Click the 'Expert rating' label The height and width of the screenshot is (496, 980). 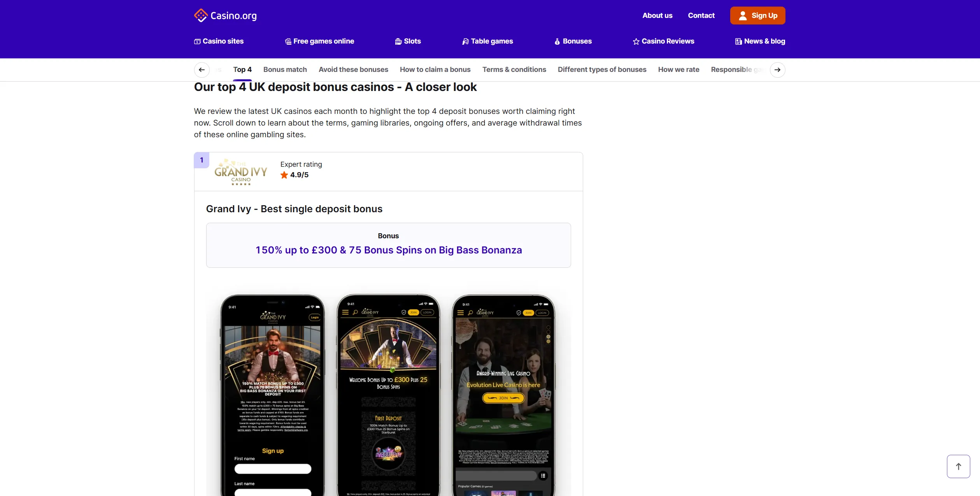pyautogui.click(x=301, y=164)
